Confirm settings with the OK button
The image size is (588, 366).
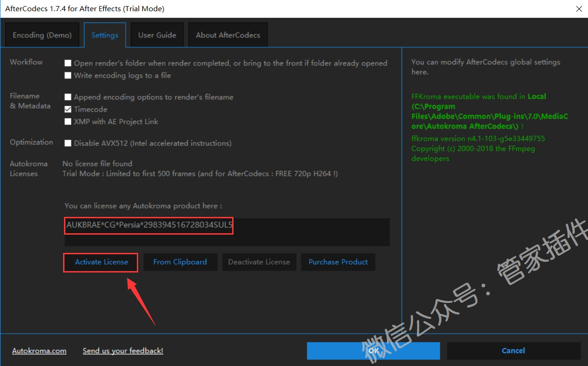(x=373, y=351)
